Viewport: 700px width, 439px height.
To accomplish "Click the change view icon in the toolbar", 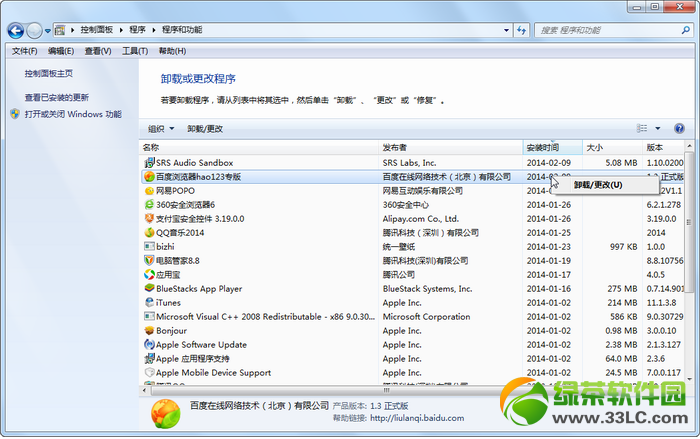I will pos(643,129).
